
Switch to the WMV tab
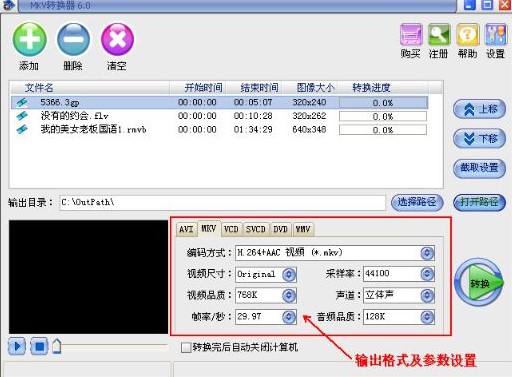303,229
